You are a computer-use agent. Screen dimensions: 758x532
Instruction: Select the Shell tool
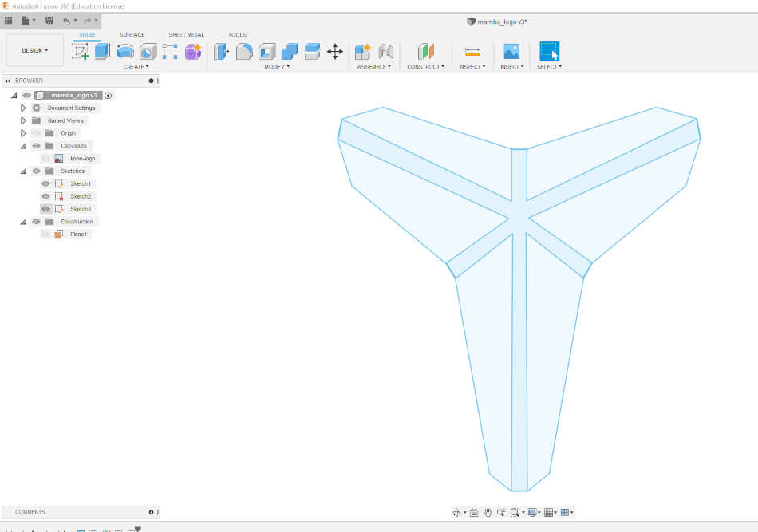(266, 52)
